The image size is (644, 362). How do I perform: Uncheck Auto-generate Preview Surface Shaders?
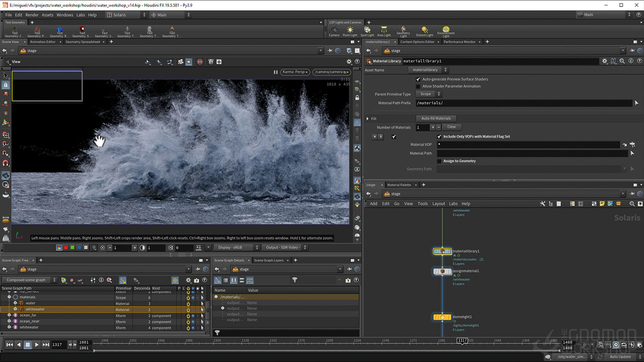coord(418,79)
